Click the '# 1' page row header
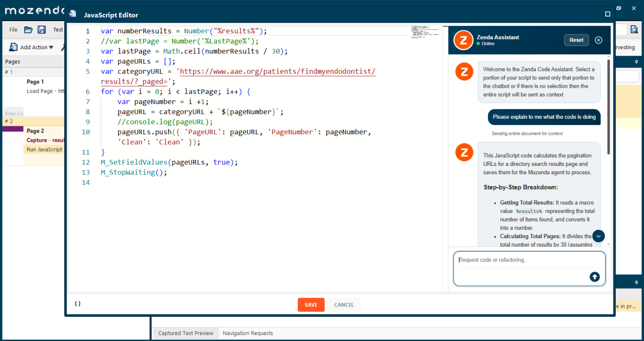Image resolution: width=644 pixels, height=341 pixels. point(34,72)
